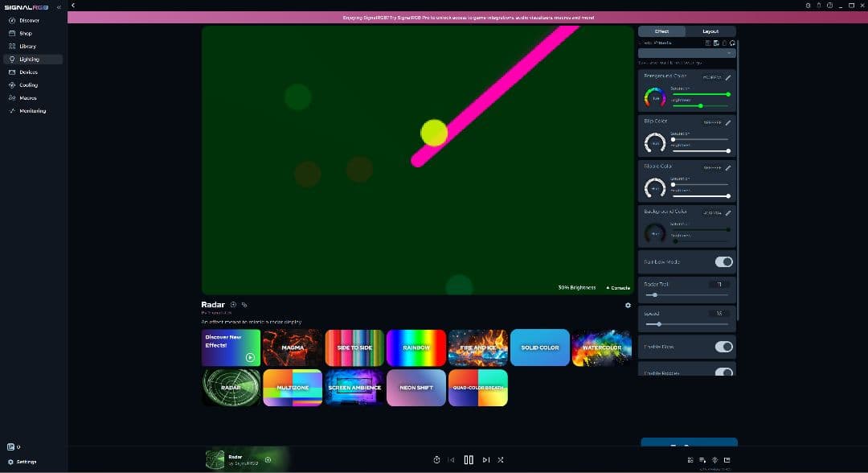
Task: Skip to the next effect
Action: click(x=485, y=460)
